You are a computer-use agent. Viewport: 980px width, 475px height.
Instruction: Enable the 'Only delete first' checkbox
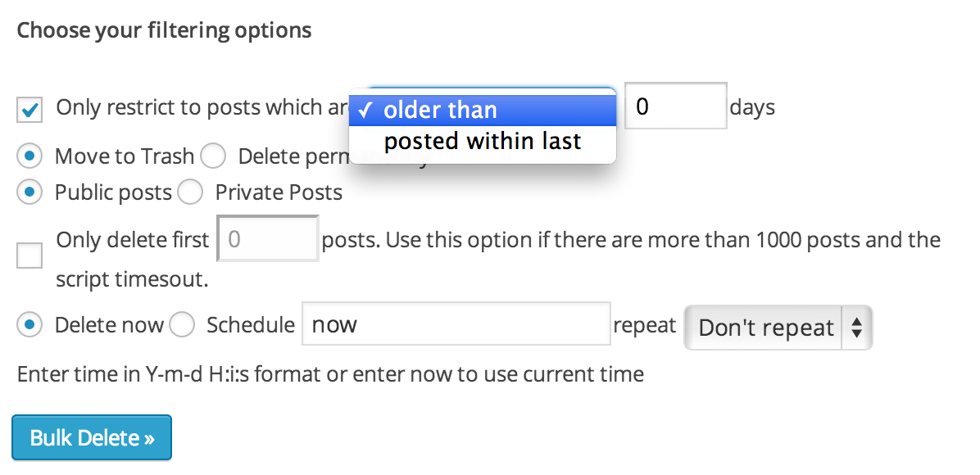(x=30, y=256)
